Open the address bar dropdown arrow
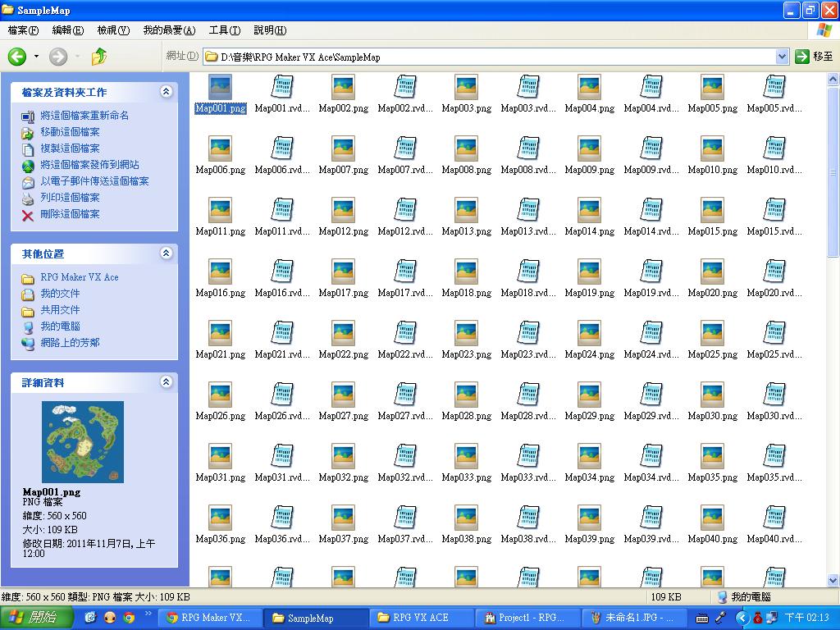The height and width of the screenshot is (630, 840). coord(782,57)
